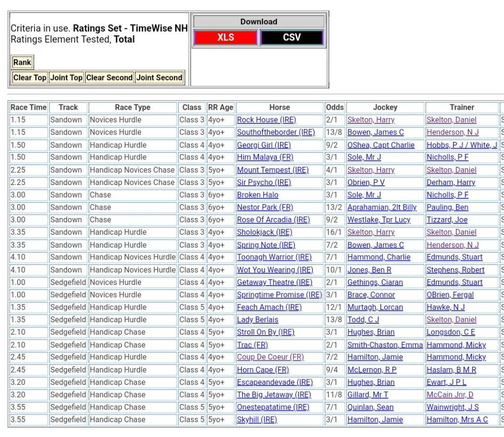Download the ratings as CSV
The image size is (504, 437).
click(291, 37)
